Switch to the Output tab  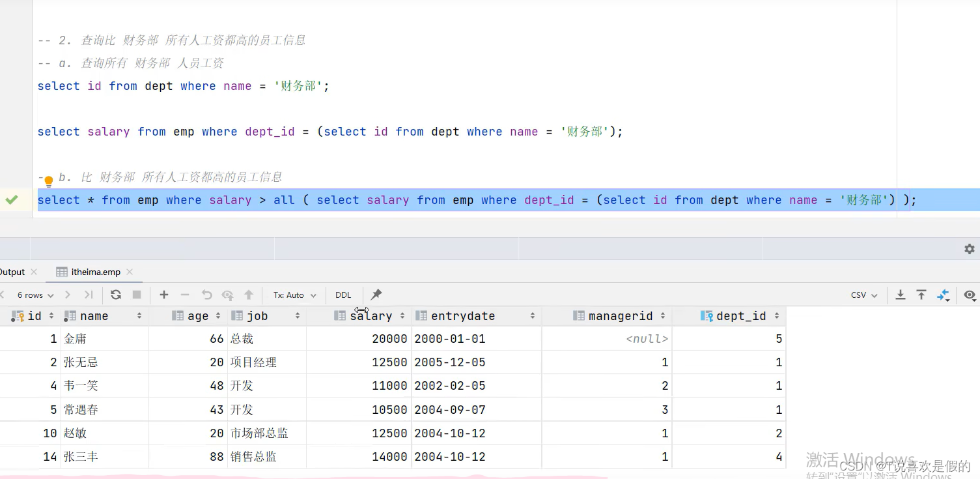pos(12,272)
